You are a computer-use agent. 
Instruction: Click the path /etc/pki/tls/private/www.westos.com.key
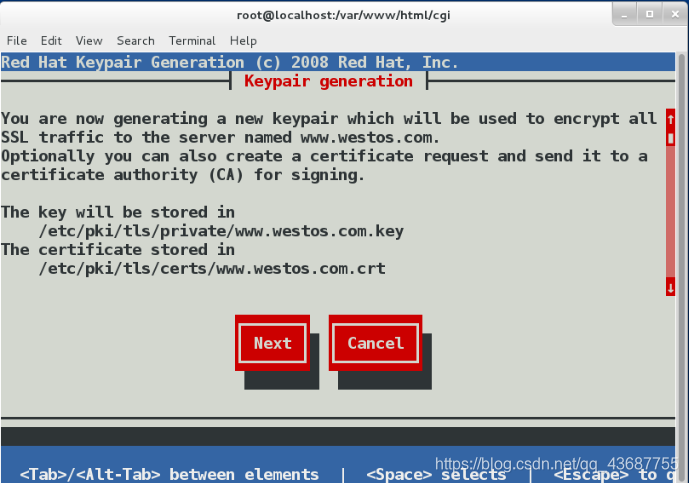[221, 231]
